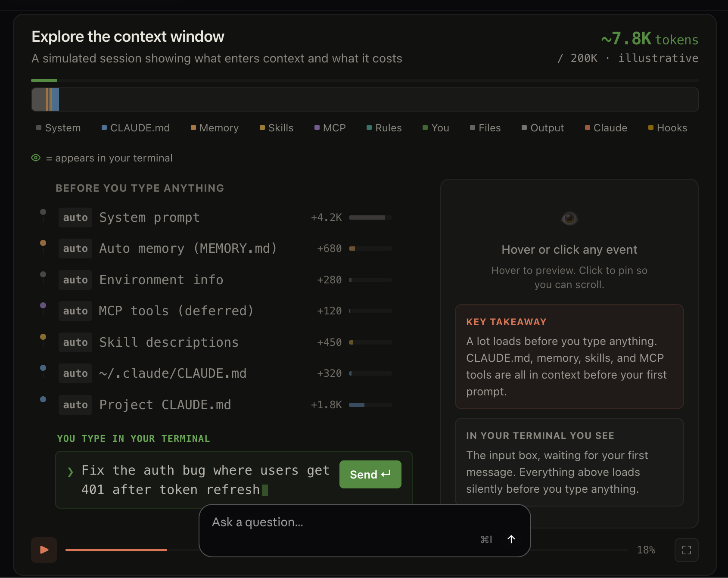Click the ⌘I shortcut hint in the ask box

coord(486,539)
